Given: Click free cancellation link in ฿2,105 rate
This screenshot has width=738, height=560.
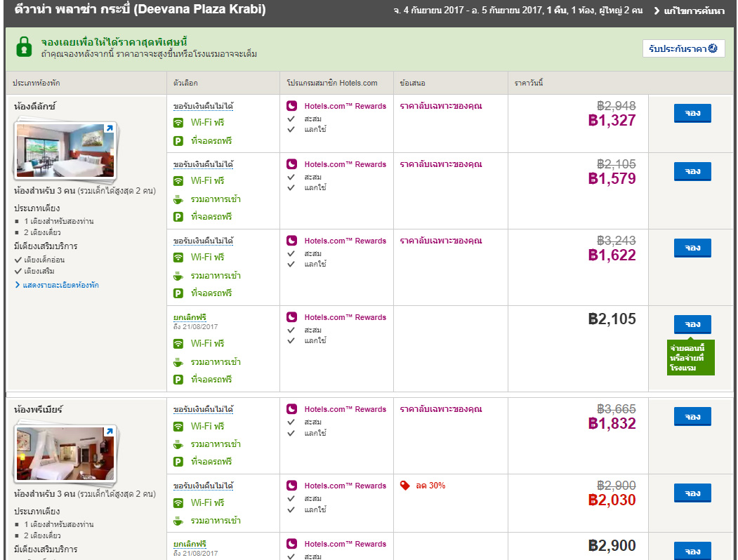Looking at the screenshot, I should pyautogui.click(x=190, y=317).
